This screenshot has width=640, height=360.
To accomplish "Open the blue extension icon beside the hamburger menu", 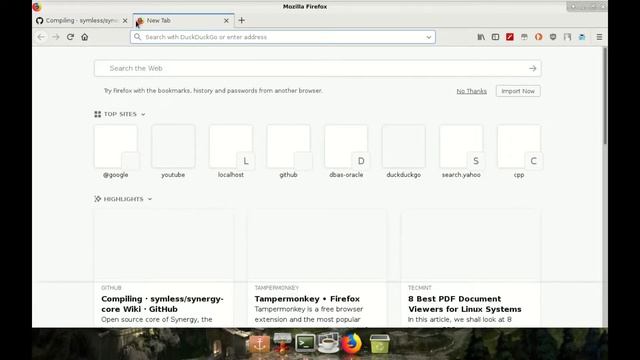I will pos(582,37).
